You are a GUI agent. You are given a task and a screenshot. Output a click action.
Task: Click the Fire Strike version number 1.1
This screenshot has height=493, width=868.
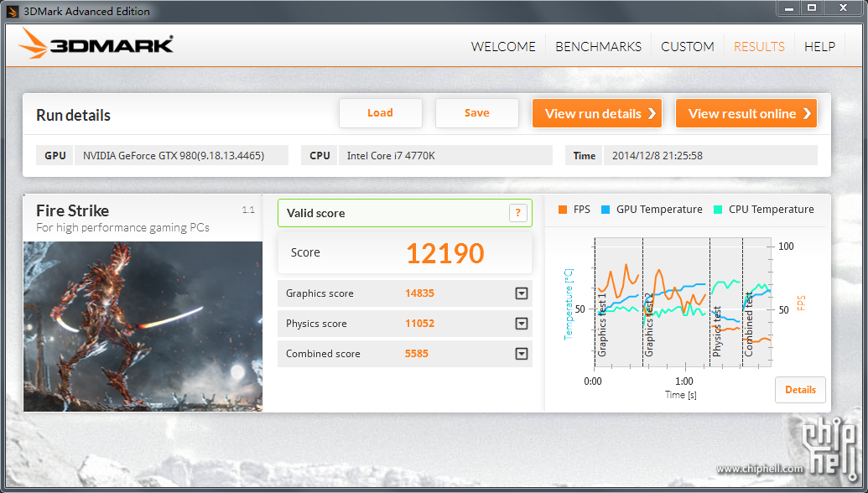248,210
